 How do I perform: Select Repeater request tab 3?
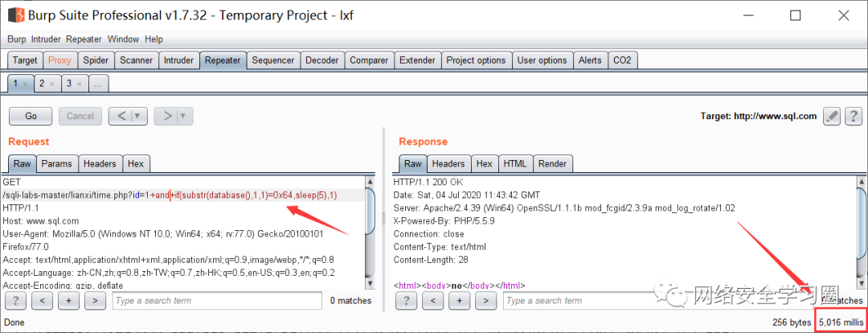click(69, 84)
